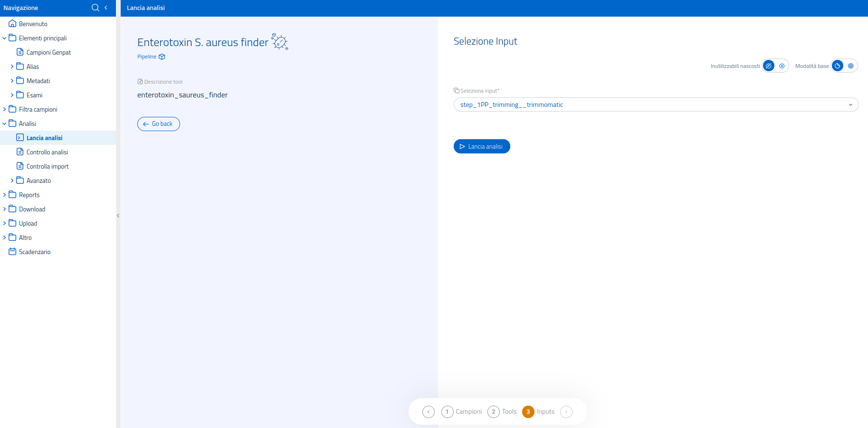Viewport: 868px width, 428px height.
Task: Click the sidebar splitter collapse handle
Action: [118, 216]
